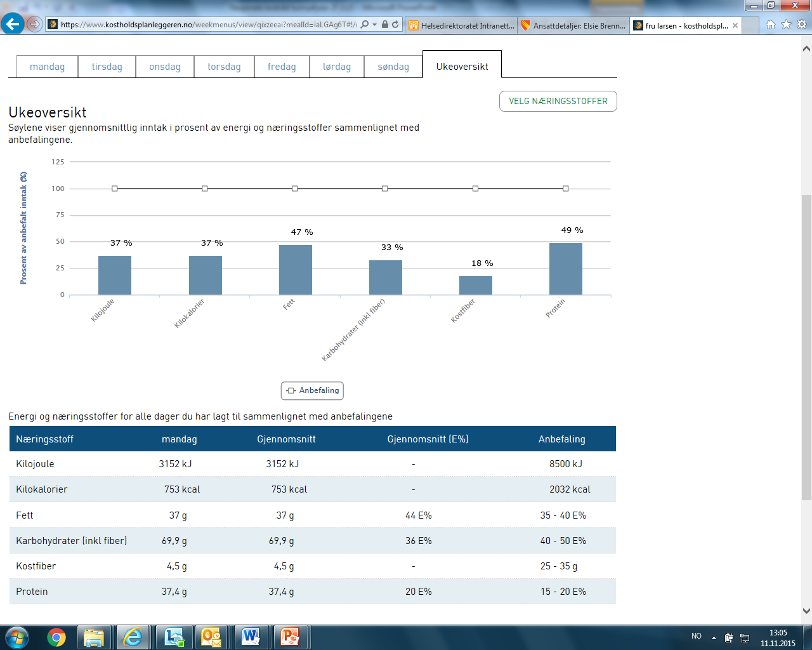This screenshot has height=650, width=812.
Task: Open browser Tools gear icon
Action: click(802, 24)
